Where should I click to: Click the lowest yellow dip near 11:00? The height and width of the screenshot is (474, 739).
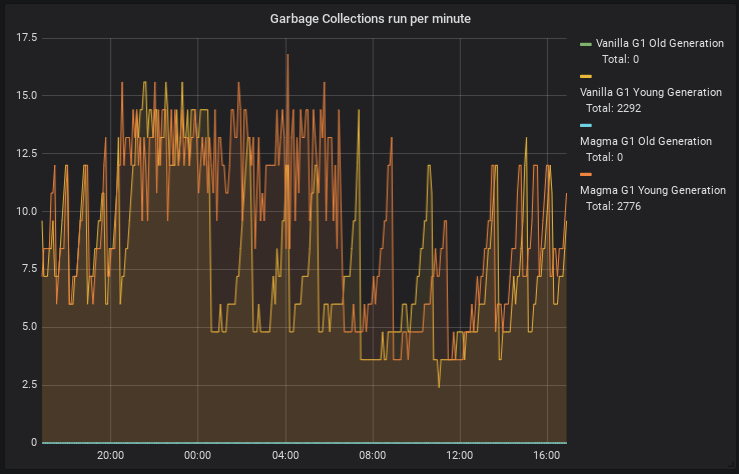click(x=439, y=387)
